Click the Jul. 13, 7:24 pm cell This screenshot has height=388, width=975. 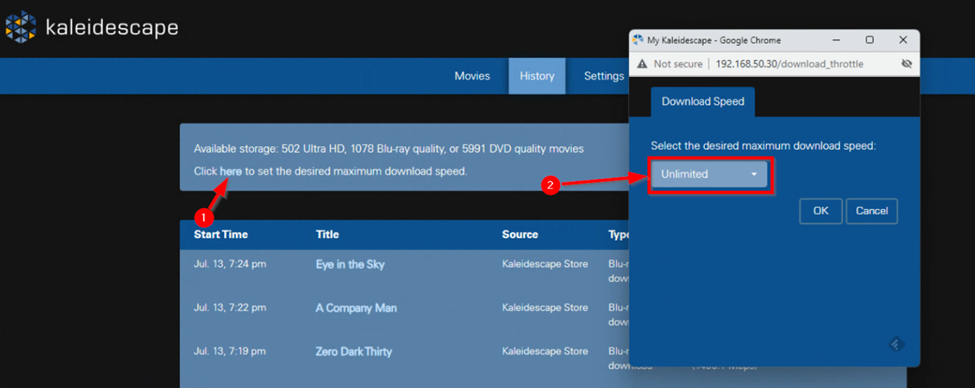point(230,264)
